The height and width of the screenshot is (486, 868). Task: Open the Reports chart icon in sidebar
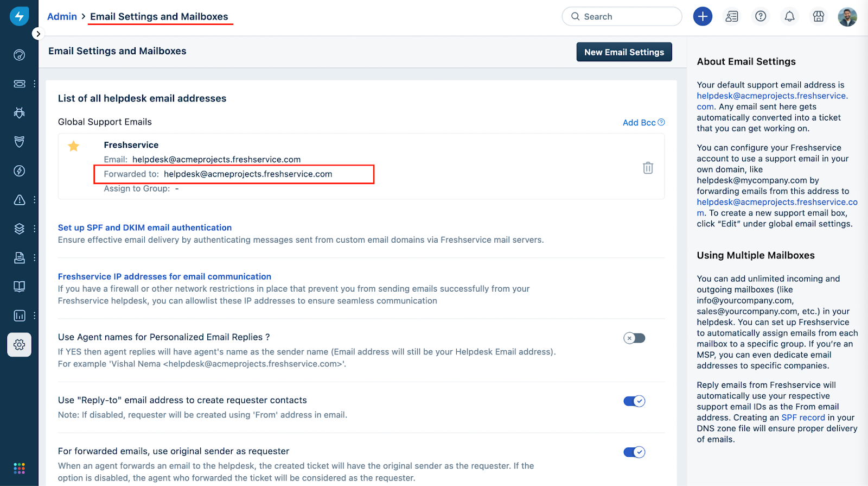click(x=19, y=315)
